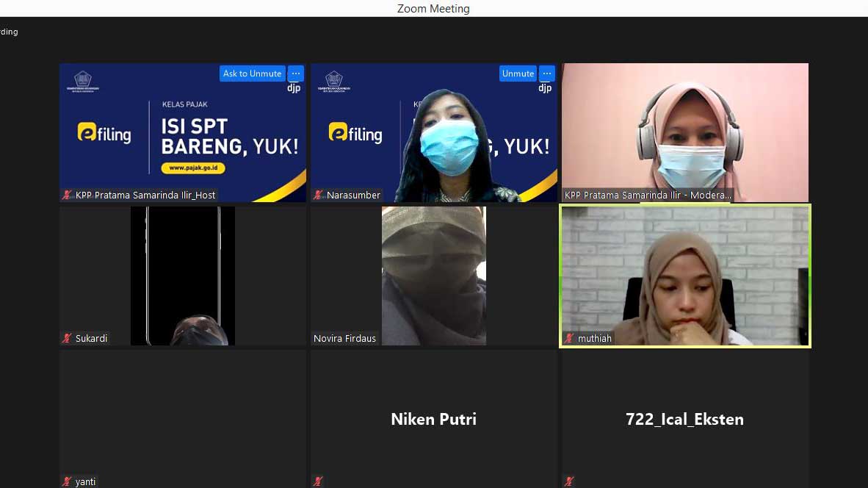Open more options menu on Narasumber tile

[547, 73]
